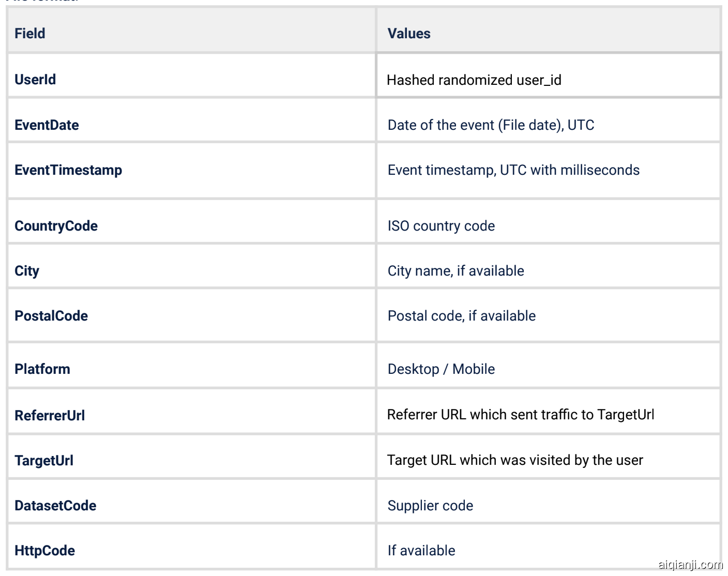
Task: Click the 'Target URL which was visited' description
Action: click(x=515, y=460)
